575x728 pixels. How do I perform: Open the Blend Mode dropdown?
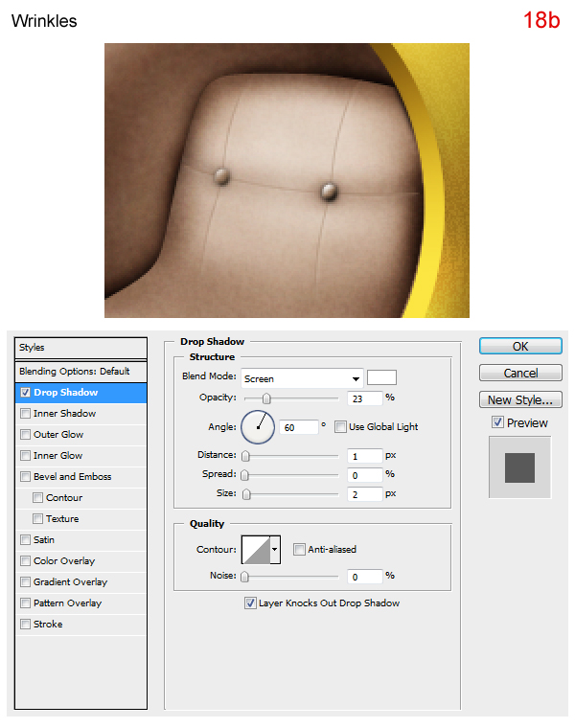point(301,378)
